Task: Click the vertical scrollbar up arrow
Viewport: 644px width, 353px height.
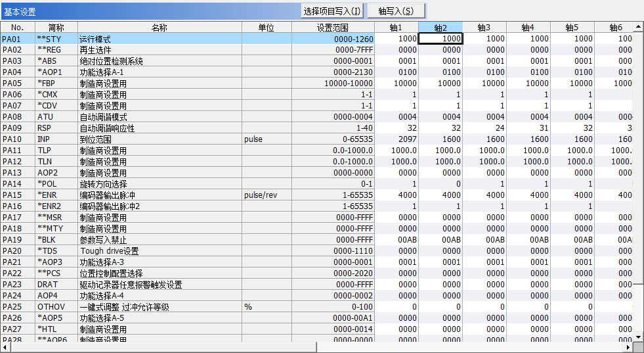Action: [x=637, y=27]
